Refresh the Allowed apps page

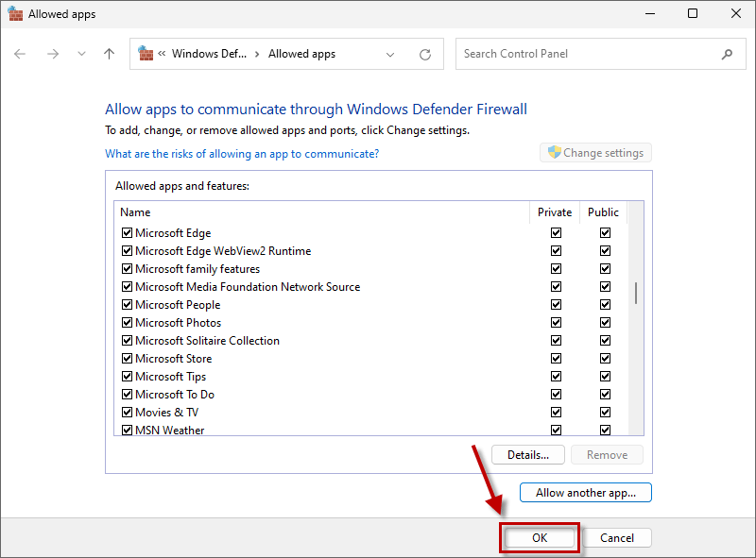point(424,55)
